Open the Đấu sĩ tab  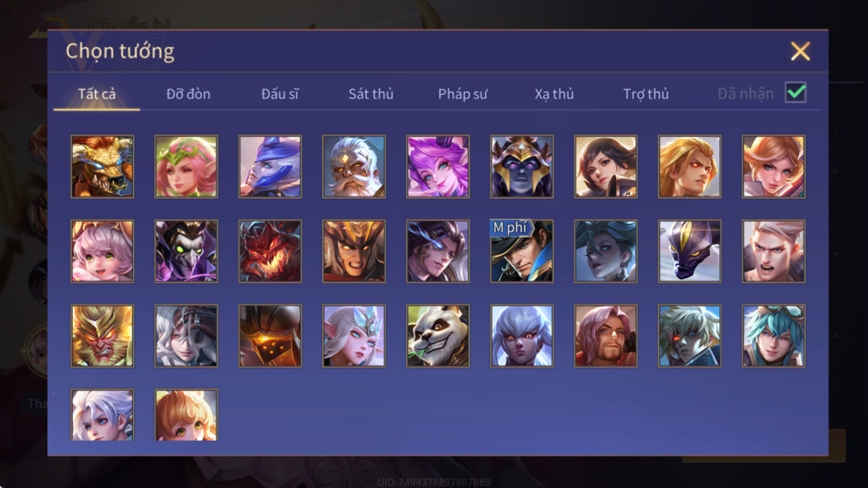pos(280,94)
